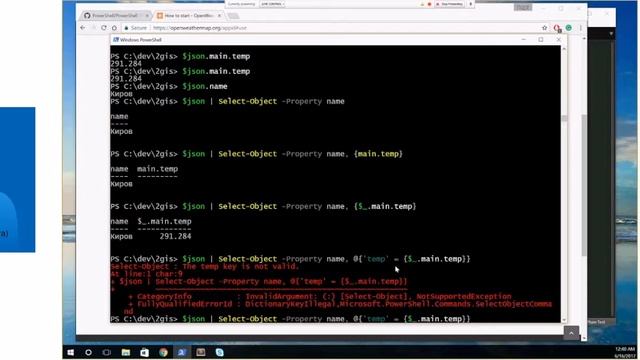Open a new Chrome tab
The width and height of the screenshot is (640, 360).
tap(233, 16)
